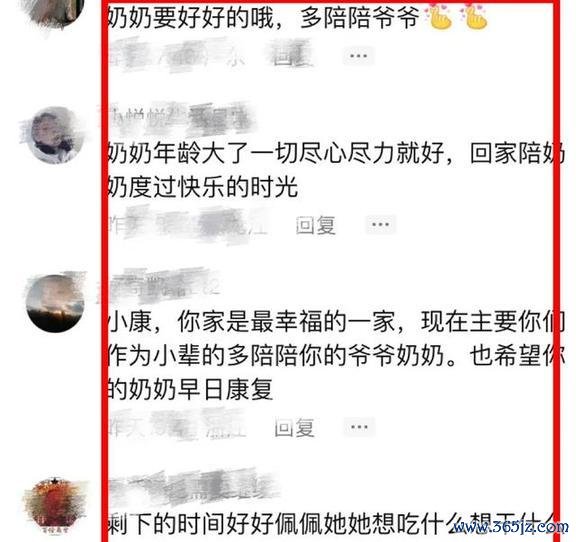The image size is (576, 542).
Task: Tap the "昨天" timestamp under the "早日康复" comment
Action: [177, 426]
